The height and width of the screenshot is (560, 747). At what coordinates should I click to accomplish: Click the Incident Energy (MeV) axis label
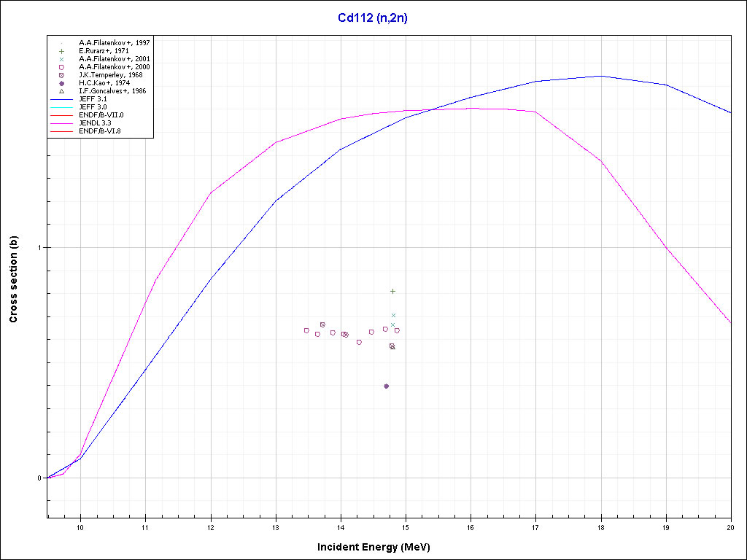pyautogui.click(x=379, y=547)
